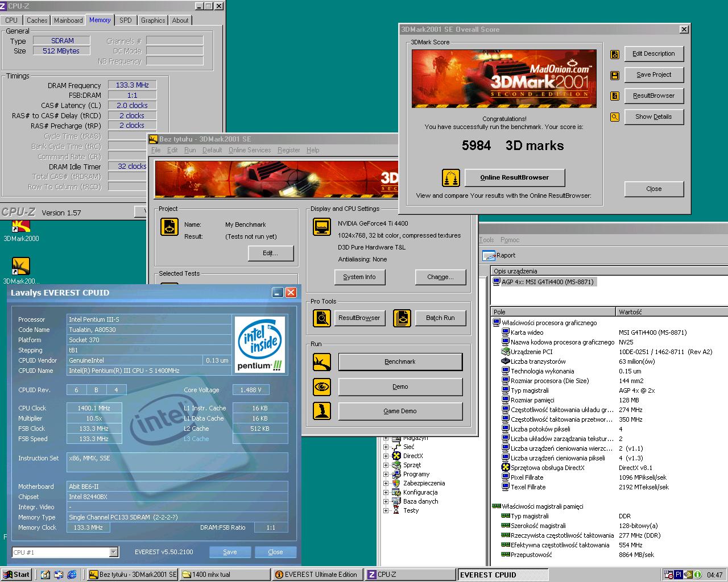Click Show Details button
This screenshot has height=582, width=728.
653,117
